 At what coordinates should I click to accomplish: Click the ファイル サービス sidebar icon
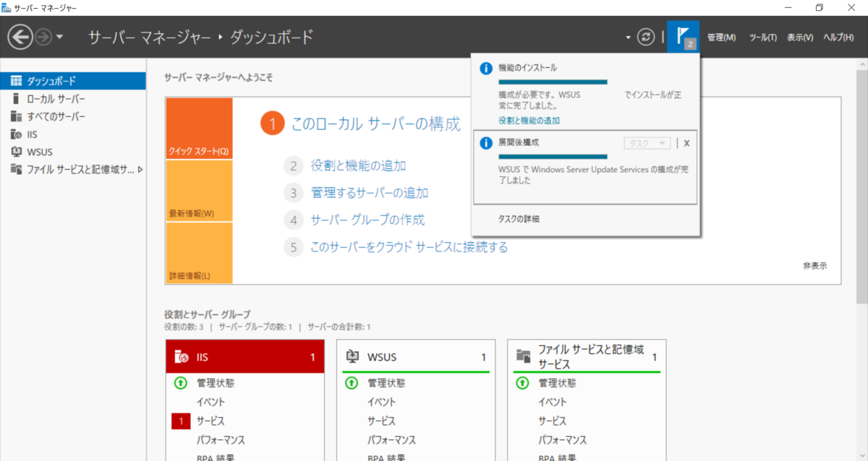pyautogui.click(x=16, y=169)
